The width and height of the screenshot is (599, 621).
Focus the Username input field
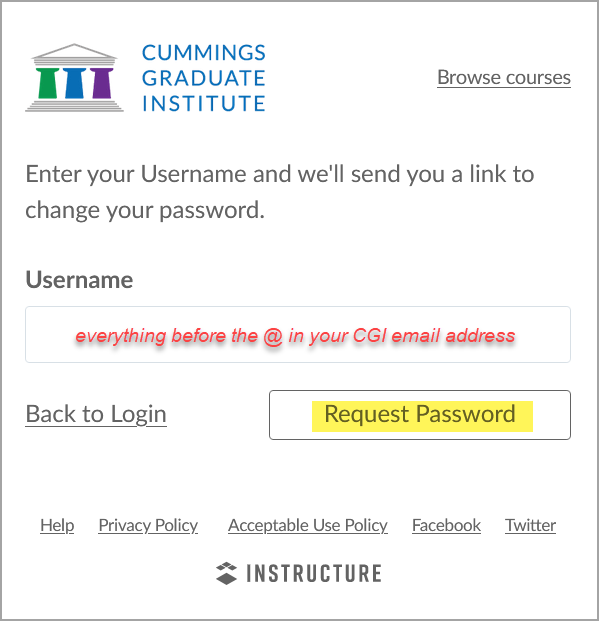pos(298,334)
